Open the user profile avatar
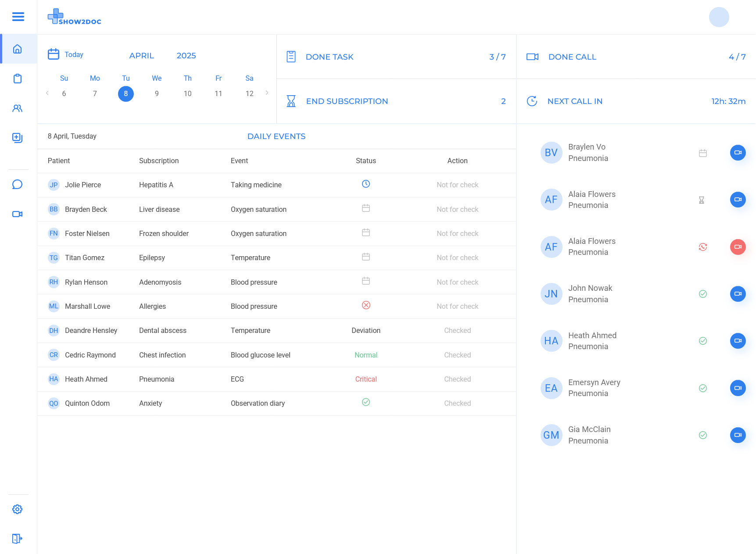The width and height of the screenshot is (756, 554). 719,17
